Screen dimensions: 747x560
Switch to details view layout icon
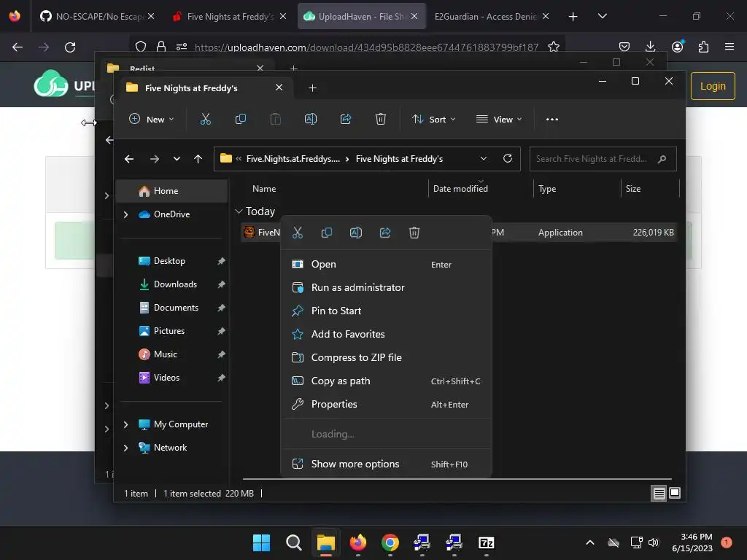click(x=659, y=494)
